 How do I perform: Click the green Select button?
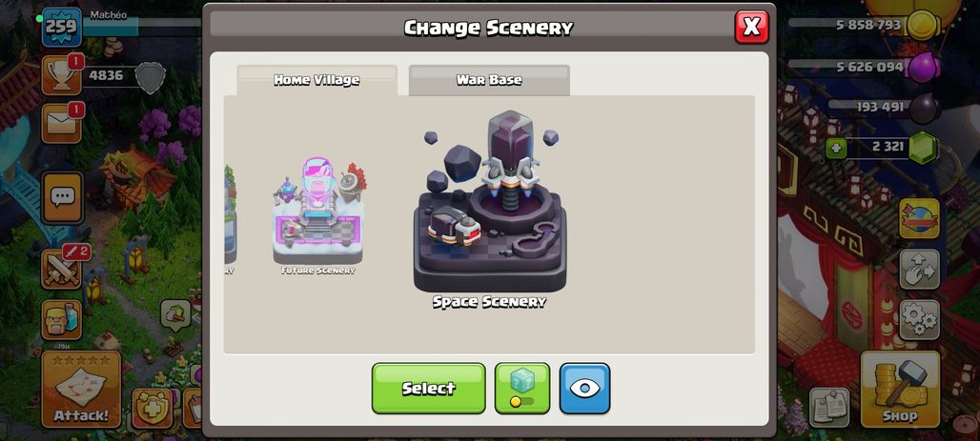[x=429, y=389]
